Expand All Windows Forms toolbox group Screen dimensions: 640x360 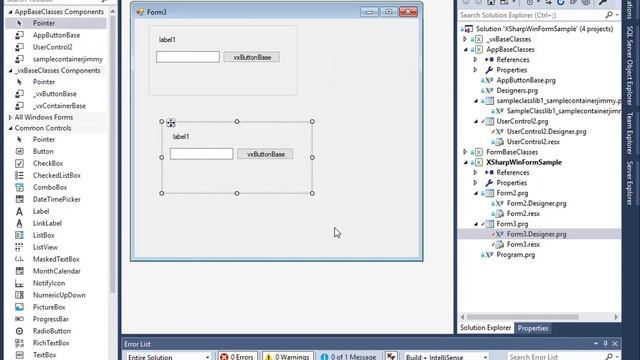click(10, 118)
